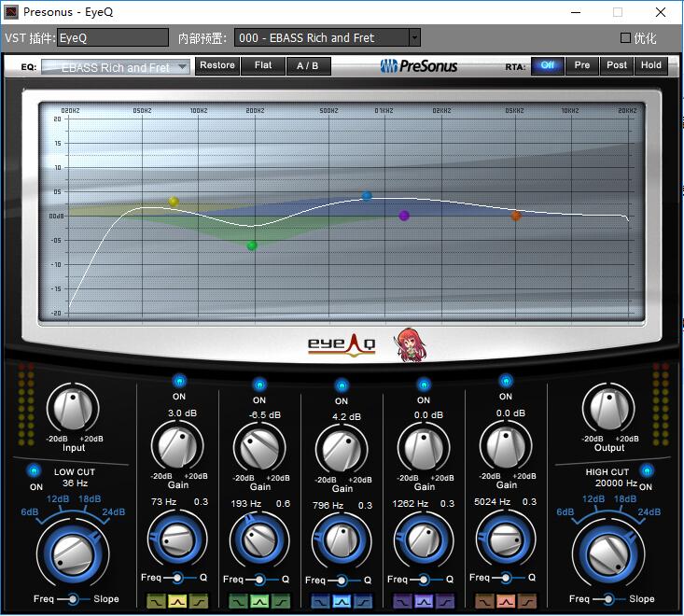The width and height of the screenshot is (684, 616).
Task: Click the High Cut frequency knob
Action: 608,554
